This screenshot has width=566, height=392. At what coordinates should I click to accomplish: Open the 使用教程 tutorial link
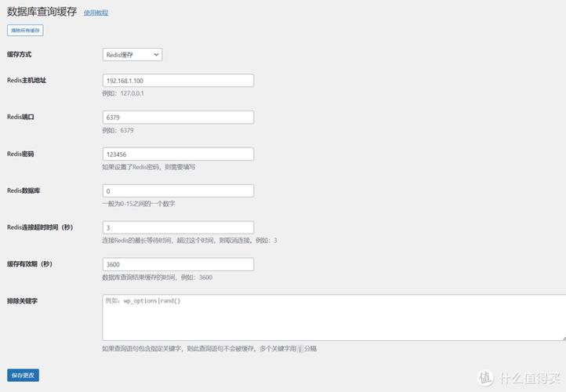point(96,13)
